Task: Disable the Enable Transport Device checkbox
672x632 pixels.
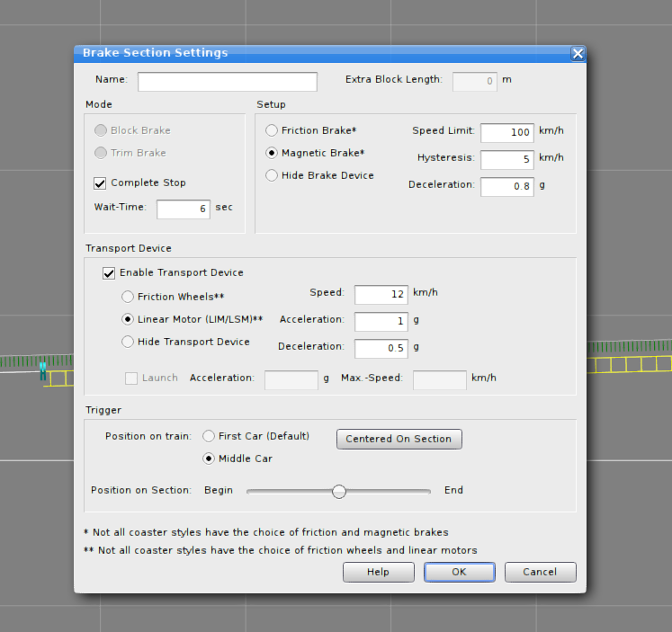Action: [109, 273]
